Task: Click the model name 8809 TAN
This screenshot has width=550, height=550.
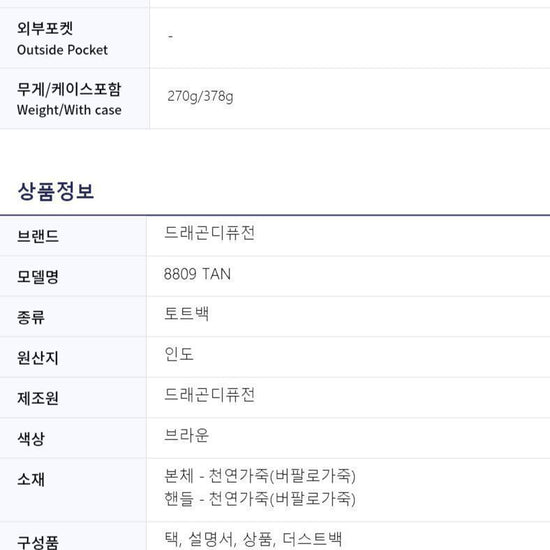Action: pos(197,274)
